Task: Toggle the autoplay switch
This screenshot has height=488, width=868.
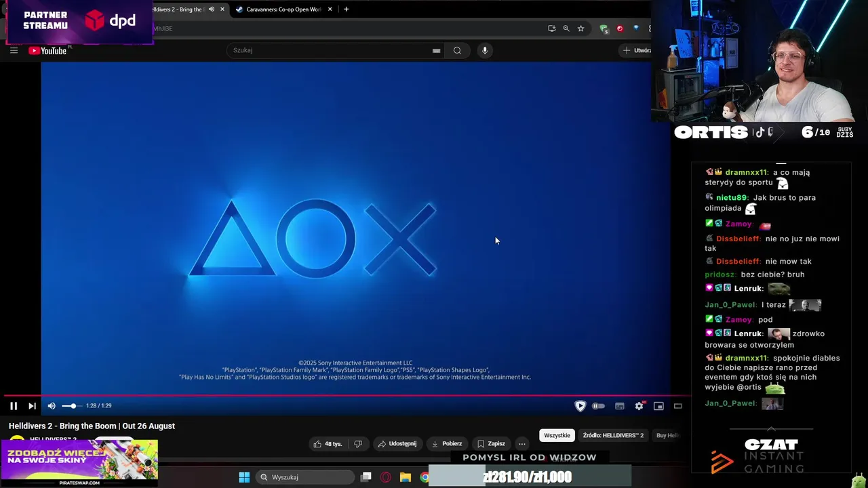Action: (598, 406)
